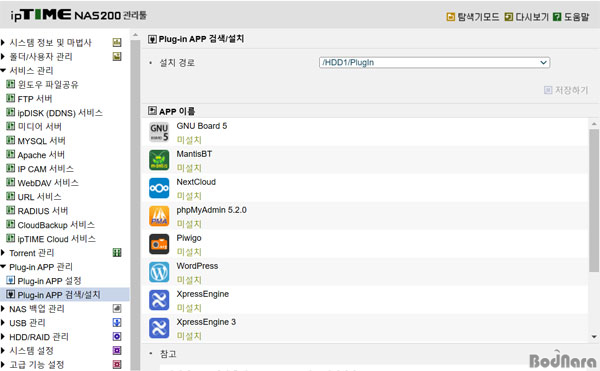Image resolution: width=600 pixels, height=371 pixels.
Task: Expand 폴더/사용자 관리 tree arrow
Action: point(3,57)
